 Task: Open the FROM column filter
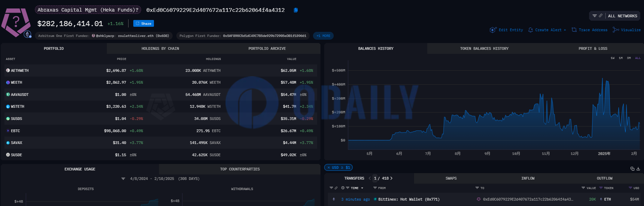coord(375,188)
